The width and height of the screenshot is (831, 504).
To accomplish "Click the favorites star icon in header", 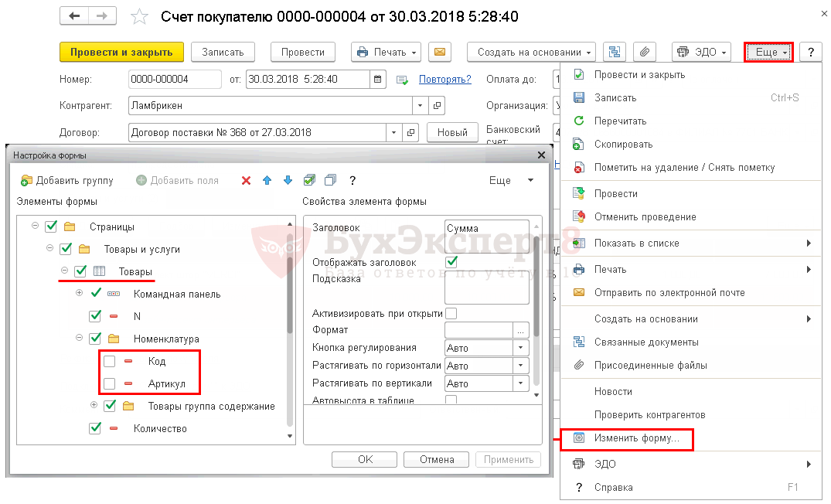I will pyautogui.click(x=139, y=17).
